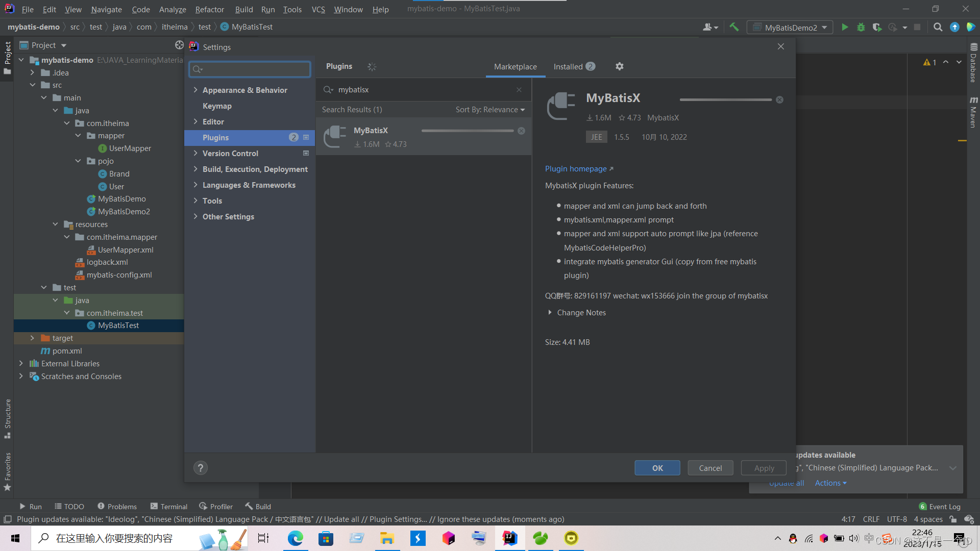Open MyBatisDemo2 run configuration dropdown
The image size is (980, 551).
coord(790,27)
